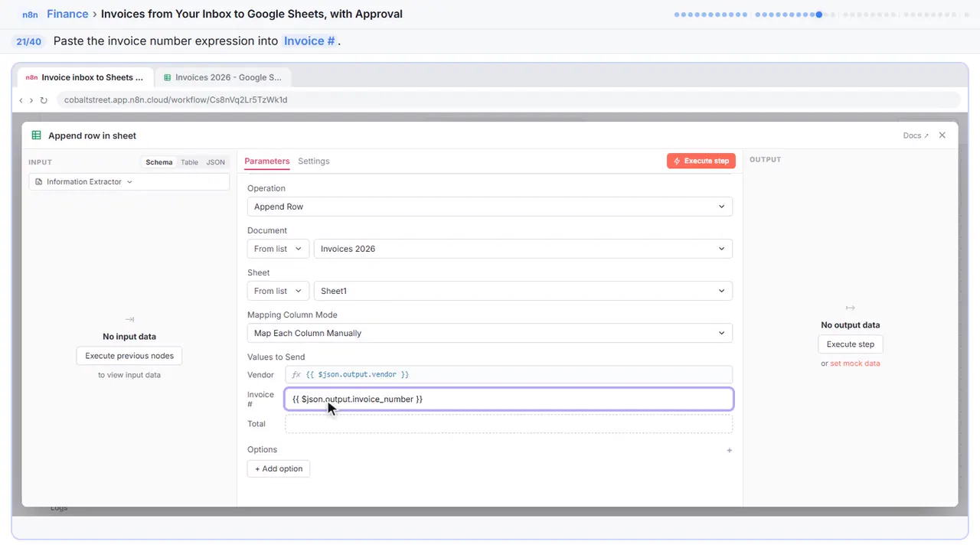The height and width of the screenshot is (551, 980).
Task: Open the Invoices 2026 document dropdown
Action: tap(523, 249)
